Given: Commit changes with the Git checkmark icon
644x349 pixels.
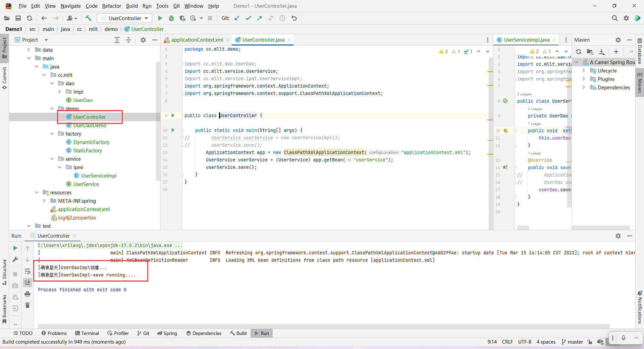Looking at the screenshot, I should [248, 18].
